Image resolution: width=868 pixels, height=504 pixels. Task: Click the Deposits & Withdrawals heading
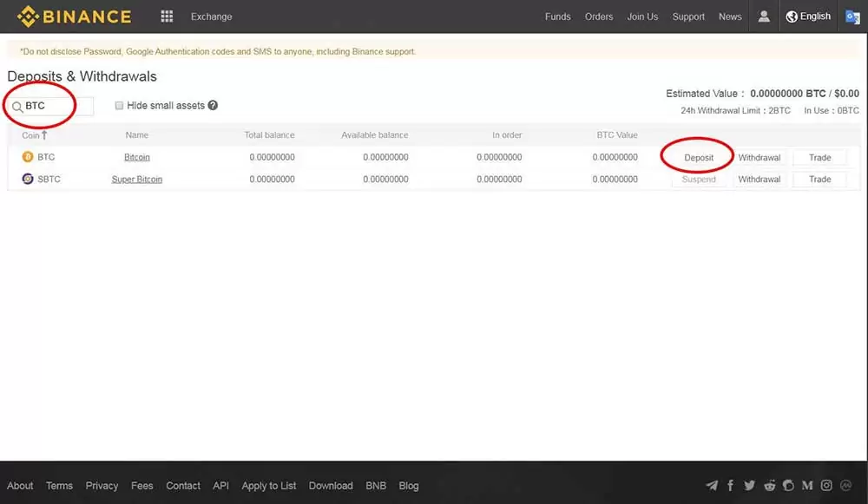click(x=82, y=76)
